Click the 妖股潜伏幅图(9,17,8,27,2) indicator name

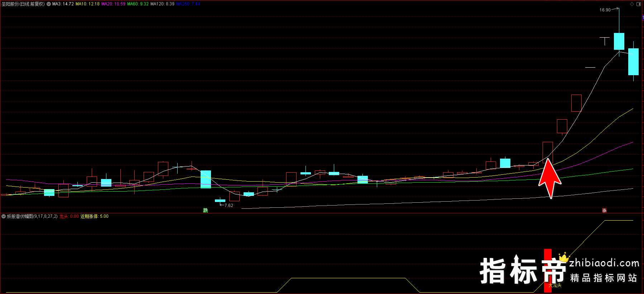click(32, 216)
